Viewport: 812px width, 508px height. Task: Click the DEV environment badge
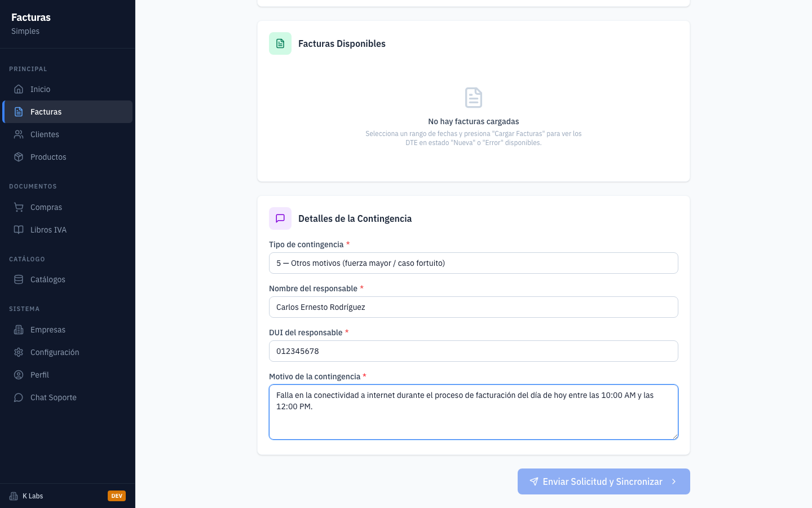point(117,496)
